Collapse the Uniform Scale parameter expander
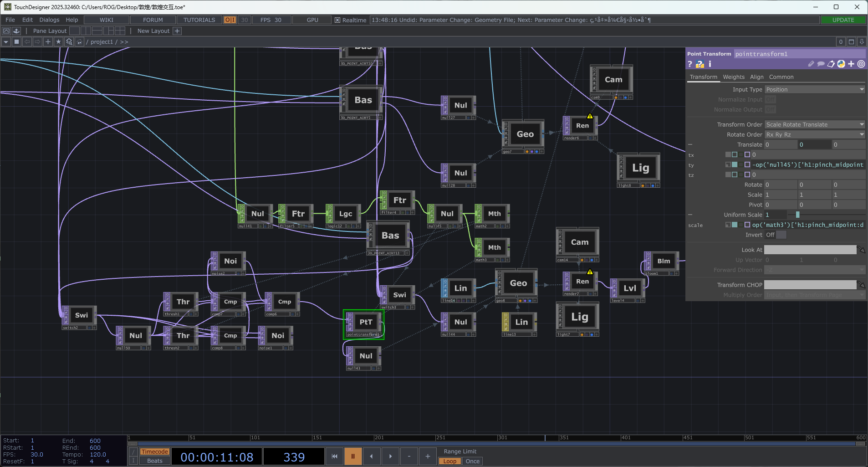This screenshot has height=467, width=868. (690, 215)
